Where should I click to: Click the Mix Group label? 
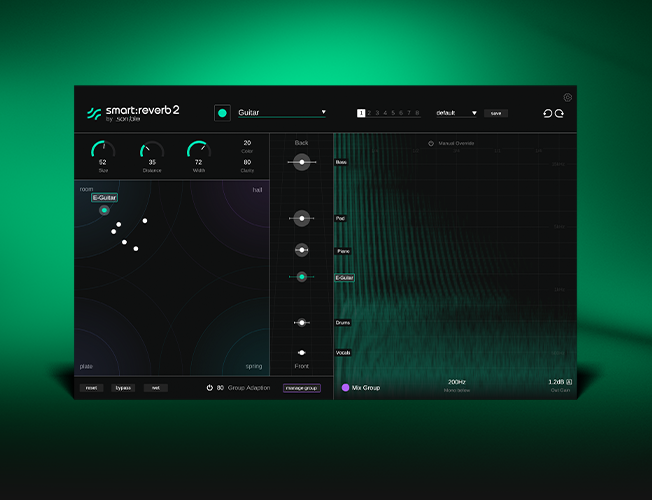coord(366,388)
